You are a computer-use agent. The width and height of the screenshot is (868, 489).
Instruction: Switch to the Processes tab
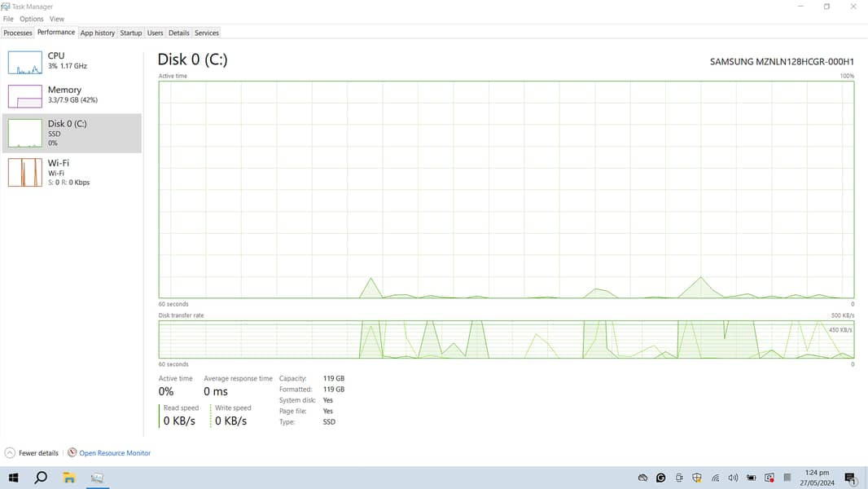18,33
